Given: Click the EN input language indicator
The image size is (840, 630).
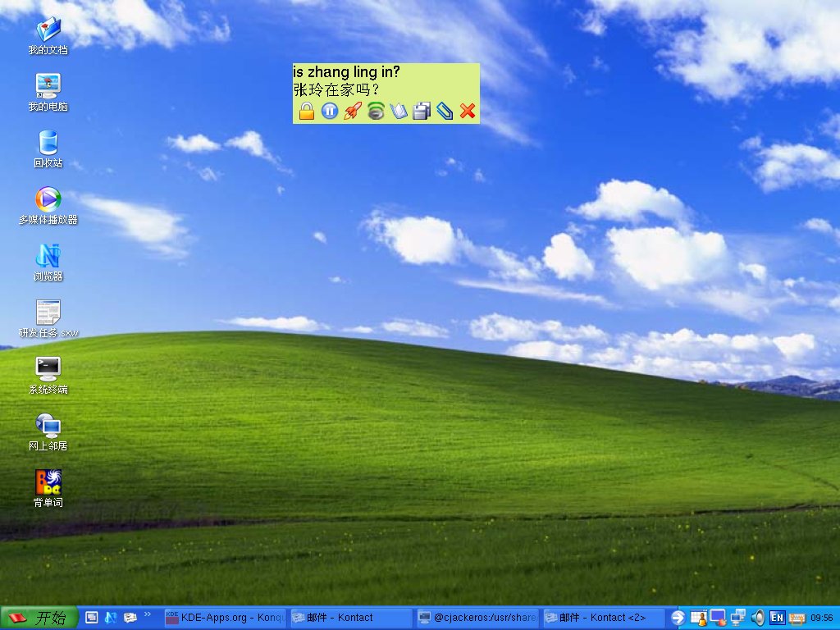Looking at the screenshot, I should (x=777, y=618).
